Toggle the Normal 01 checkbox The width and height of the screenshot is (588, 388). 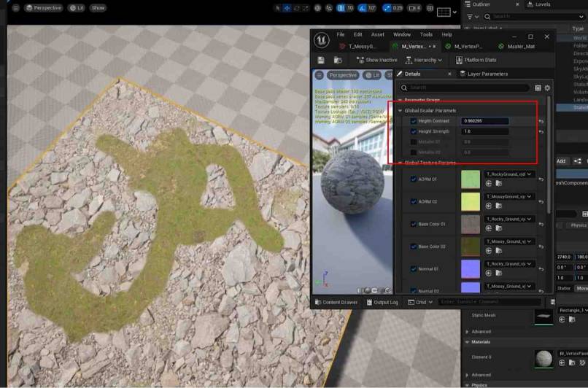[x=413, y=269]
